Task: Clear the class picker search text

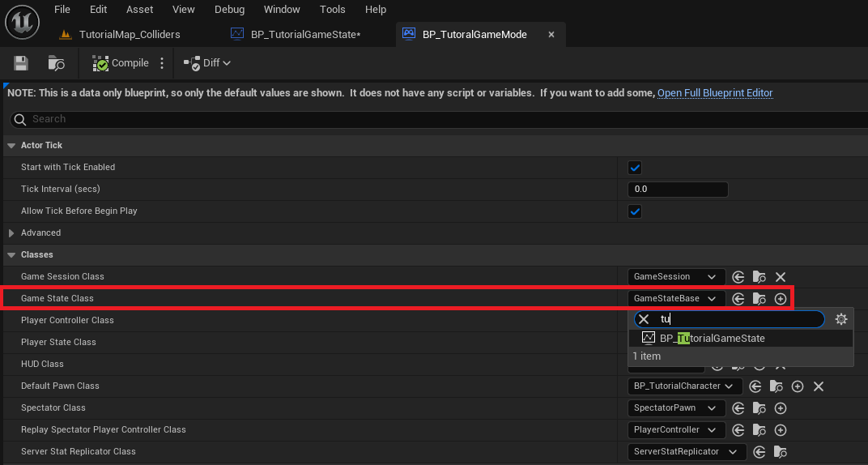Action: 644,319
